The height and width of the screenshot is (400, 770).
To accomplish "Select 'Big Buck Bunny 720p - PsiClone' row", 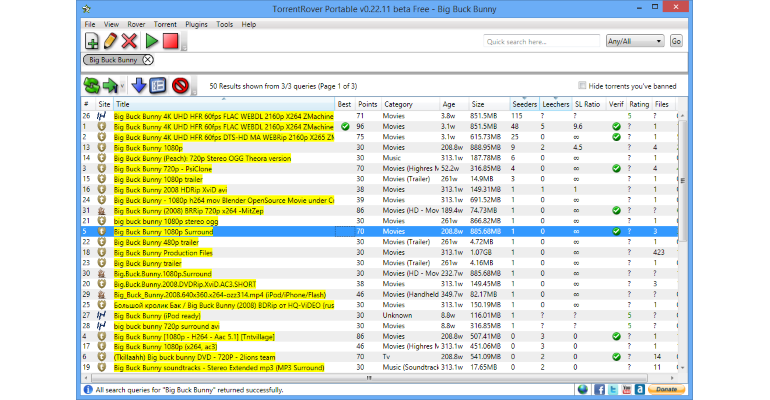I will pyautogui.click(x=380, y=168).
